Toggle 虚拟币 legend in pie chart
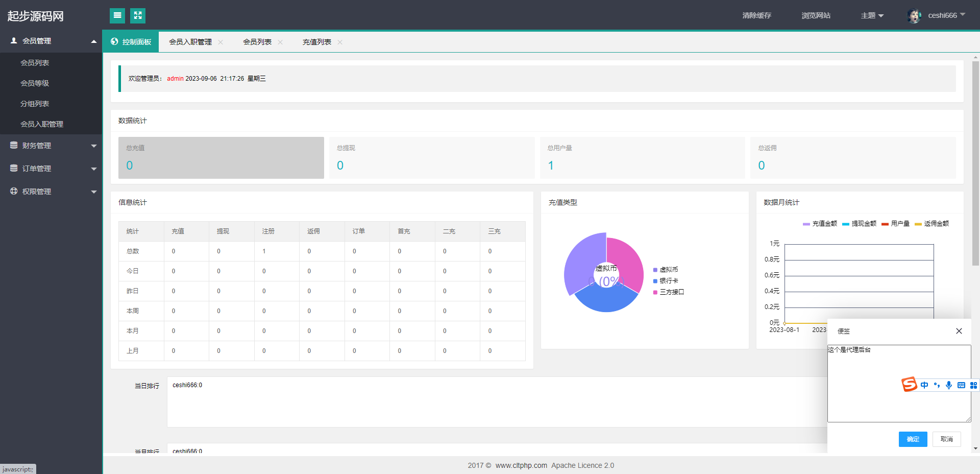This screenshot has width=980, height=474. (x=666, y=270)
